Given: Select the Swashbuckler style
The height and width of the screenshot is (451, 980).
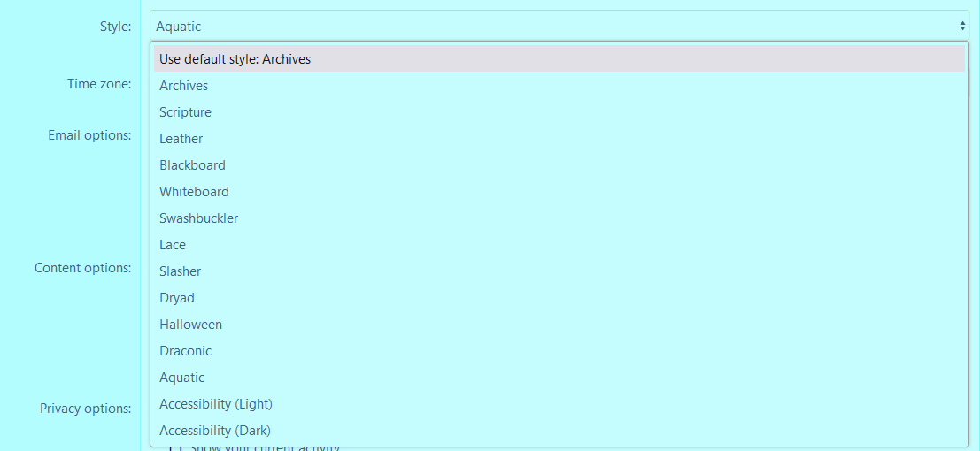Looking at the screenshot, I should [559, 218].
